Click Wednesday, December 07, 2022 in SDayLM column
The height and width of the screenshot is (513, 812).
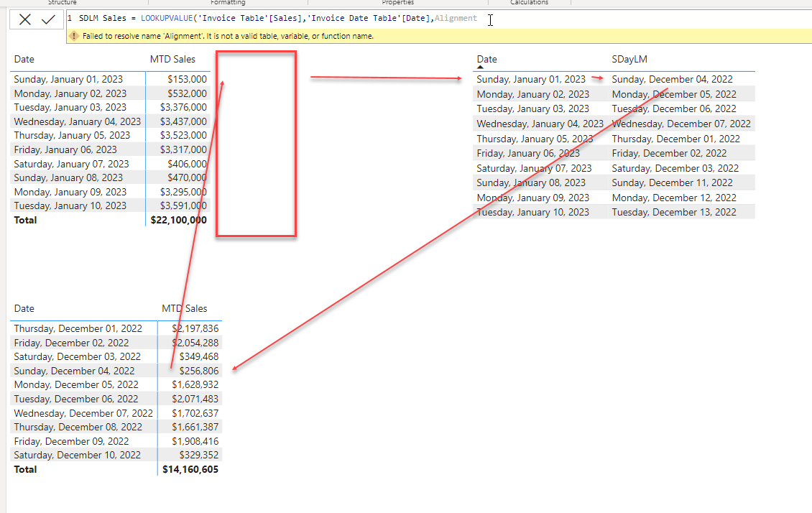681,124
